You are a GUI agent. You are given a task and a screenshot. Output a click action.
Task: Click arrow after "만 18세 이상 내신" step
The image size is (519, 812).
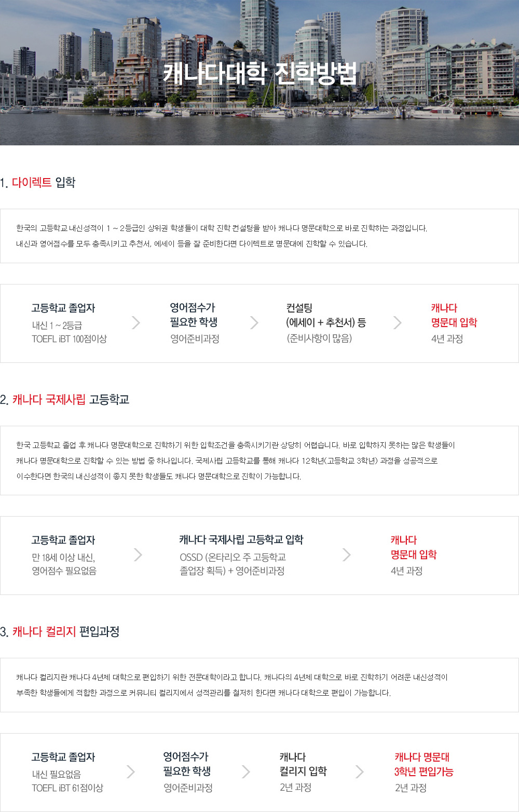138,555
